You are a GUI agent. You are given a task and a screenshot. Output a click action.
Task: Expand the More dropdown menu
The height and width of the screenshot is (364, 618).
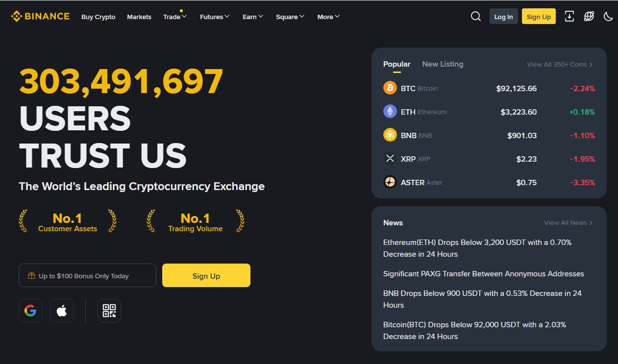click(x=328, y=17)
